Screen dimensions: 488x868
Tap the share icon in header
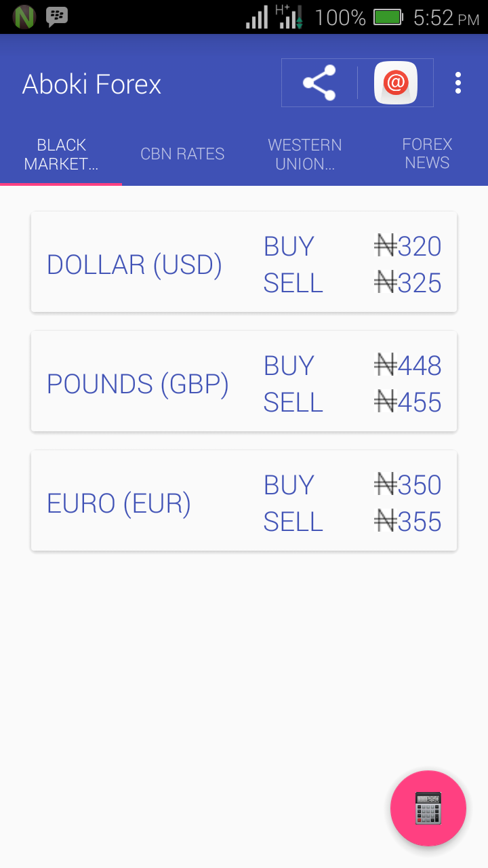coord(319,83)
